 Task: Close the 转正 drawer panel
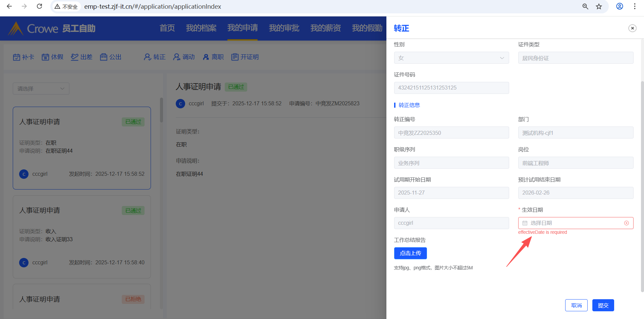tap(632, 28)
